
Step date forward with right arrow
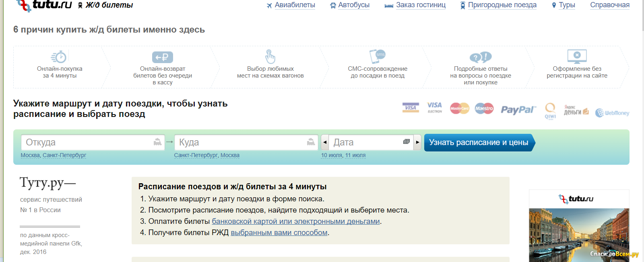(417, 142)
